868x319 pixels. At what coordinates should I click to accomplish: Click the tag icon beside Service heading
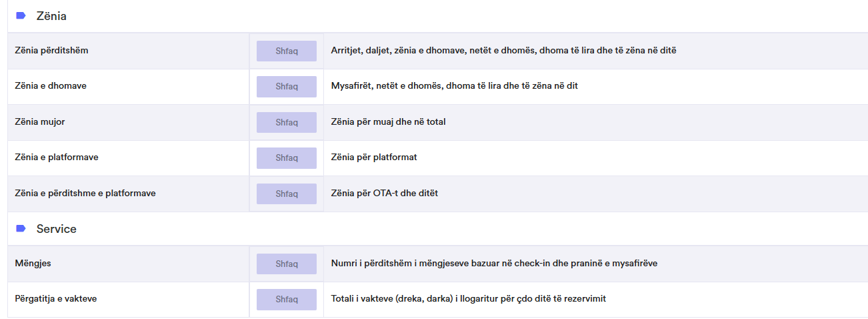[21, 228]
